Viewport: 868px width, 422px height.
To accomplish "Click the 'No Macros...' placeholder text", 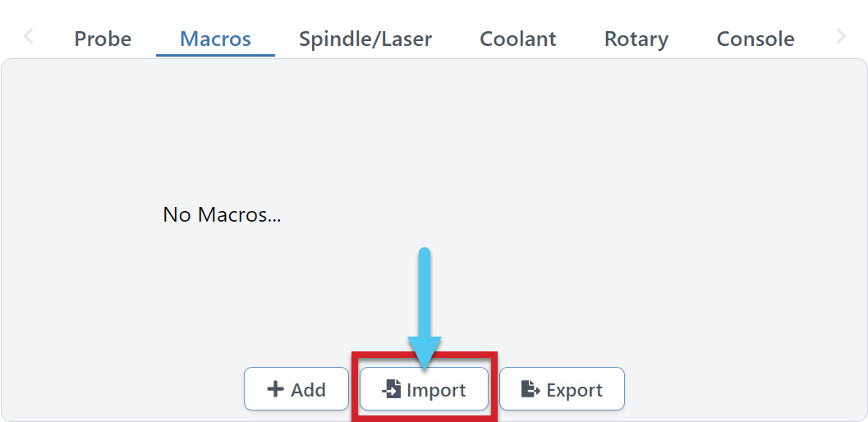I will click(222, 215).
